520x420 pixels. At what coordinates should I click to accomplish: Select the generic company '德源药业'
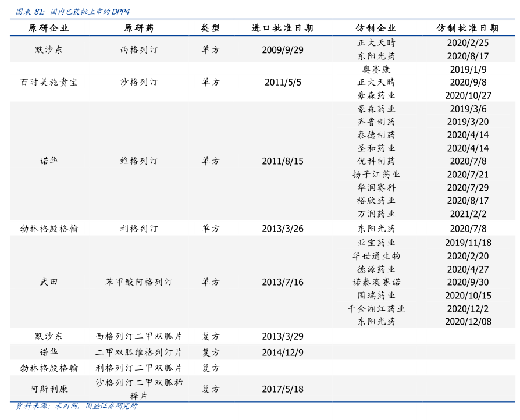coord(376,269)
